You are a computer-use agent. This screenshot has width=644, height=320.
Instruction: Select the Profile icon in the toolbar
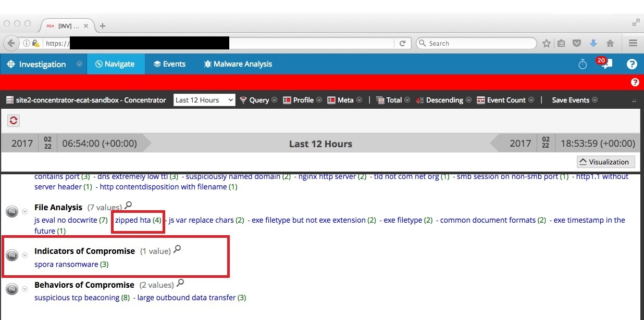[x=286, y=100]
